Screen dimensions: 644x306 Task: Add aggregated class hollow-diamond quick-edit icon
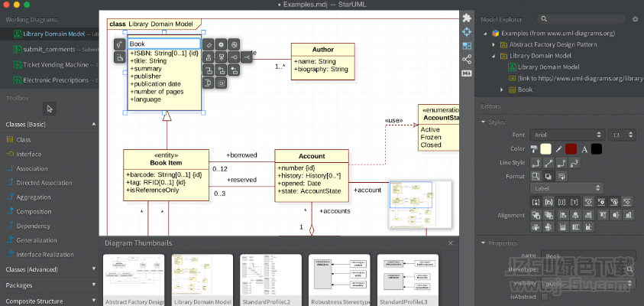coord(222,70)
